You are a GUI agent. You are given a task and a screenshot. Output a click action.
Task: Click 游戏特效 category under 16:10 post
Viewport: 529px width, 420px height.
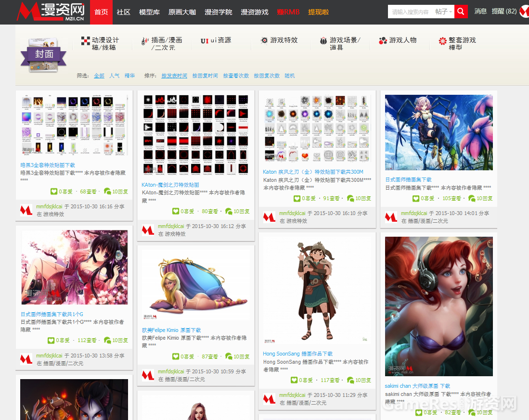click(x=297, y=221)
